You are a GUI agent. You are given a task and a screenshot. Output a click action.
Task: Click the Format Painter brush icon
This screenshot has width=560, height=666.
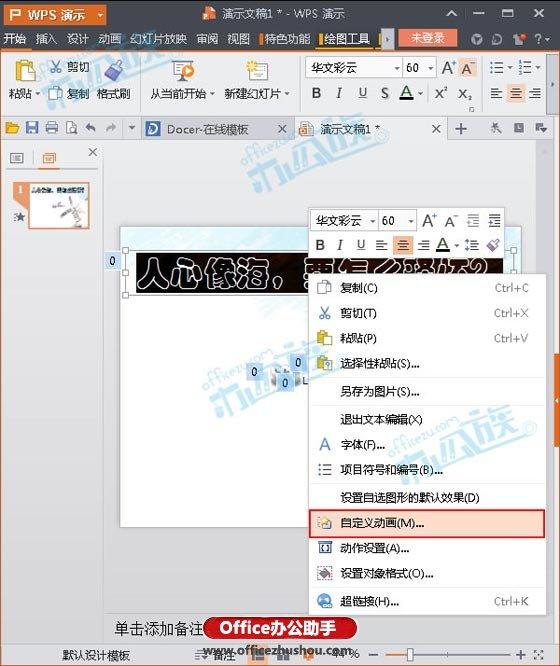(114, 71)
